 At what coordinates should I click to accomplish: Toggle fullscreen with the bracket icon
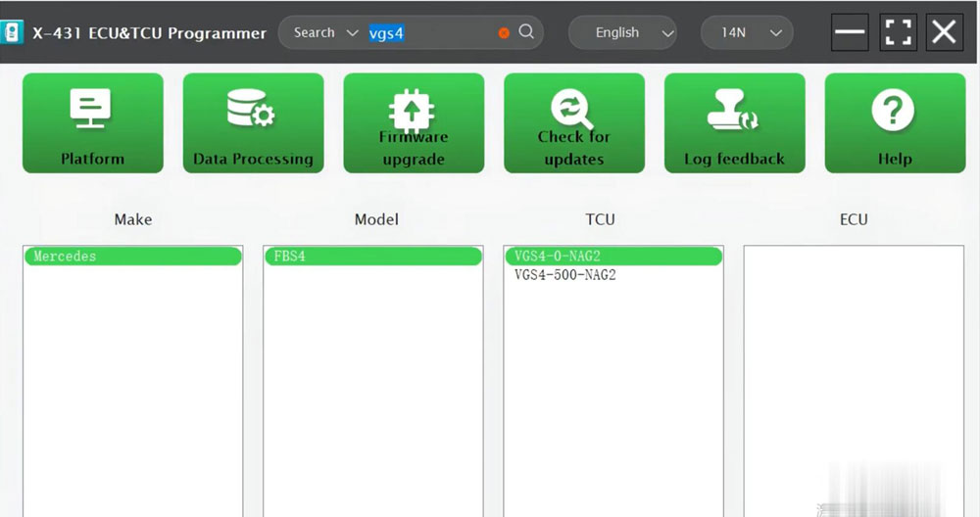[x=898, y=32]
